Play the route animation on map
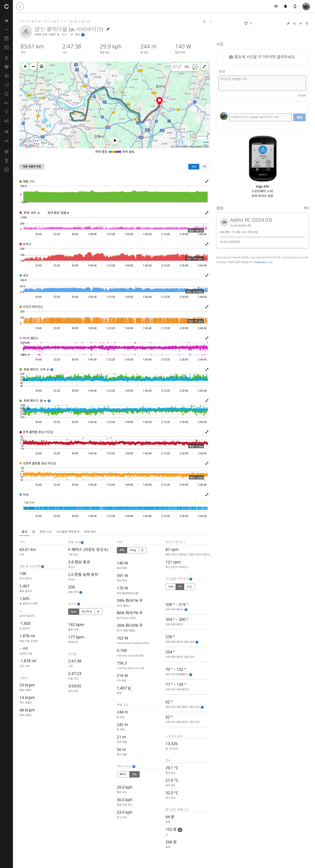The height and width of the screenshot is (868, 315). (115, 140)
